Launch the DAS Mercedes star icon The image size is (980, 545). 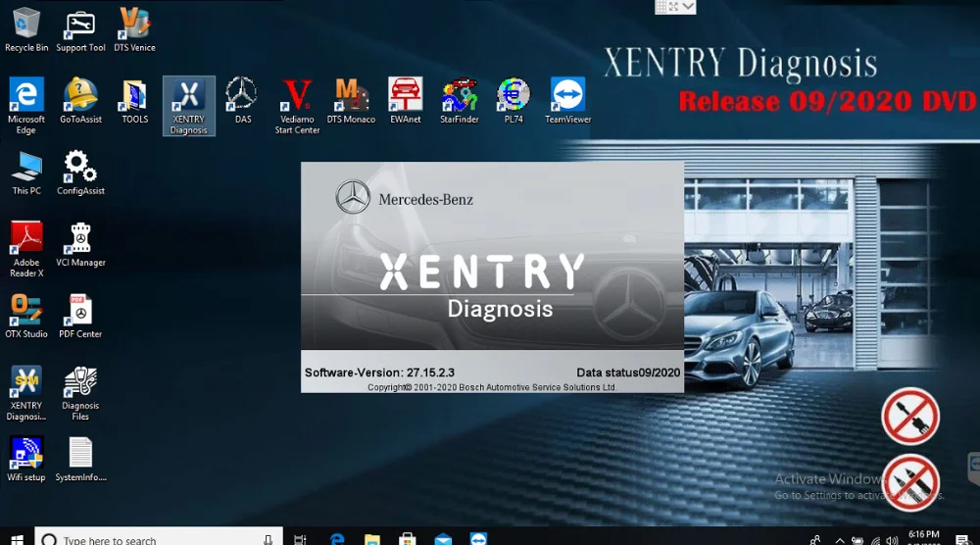coord(242,101)
